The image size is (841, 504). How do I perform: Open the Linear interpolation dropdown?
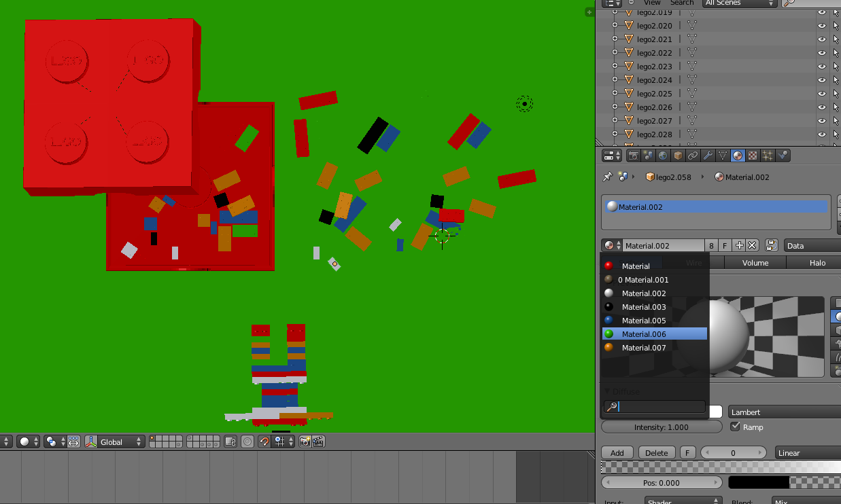coord(808,452)
